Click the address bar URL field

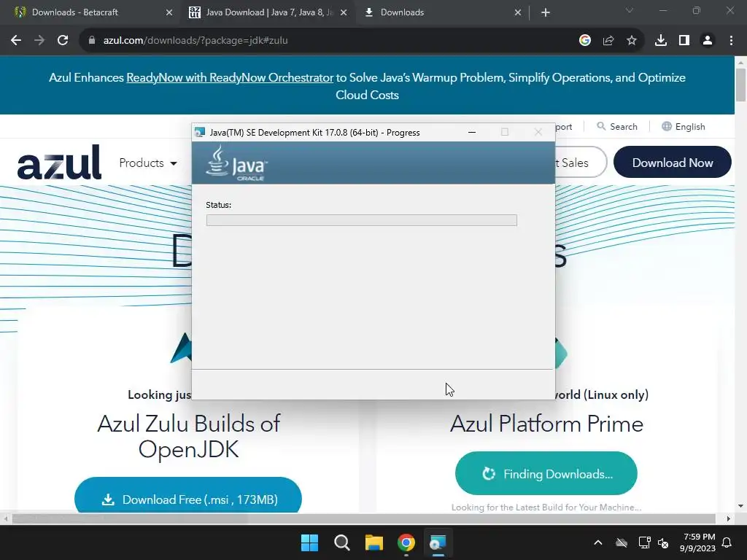pyautogui.click(x=333, y=41)
